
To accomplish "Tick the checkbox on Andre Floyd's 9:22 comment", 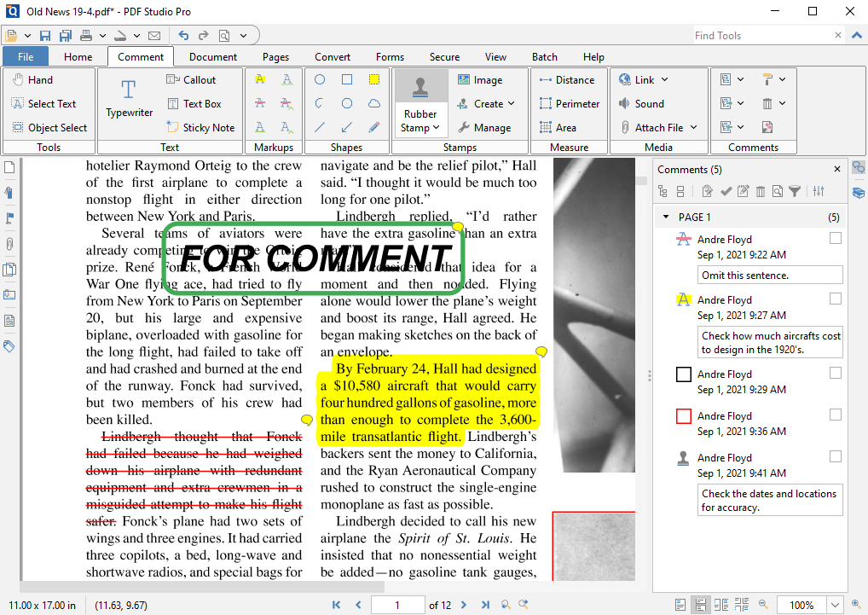I will click(x=835, y=239).
